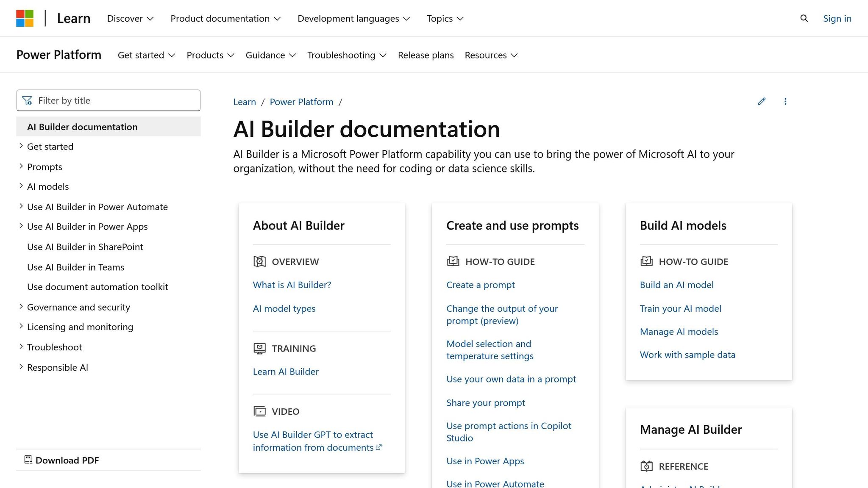Click the Download PDF icon

point(28,460)
